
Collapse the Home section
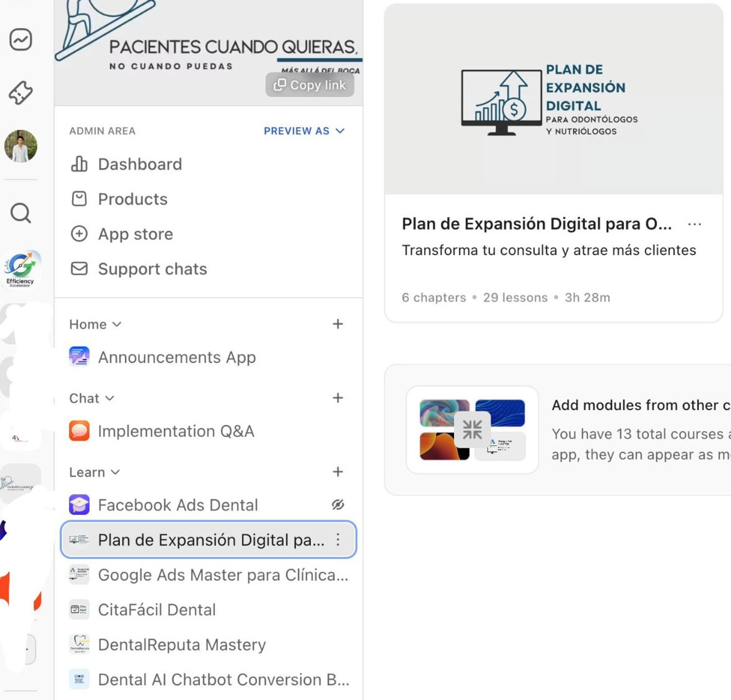click(x=95, y=324)
